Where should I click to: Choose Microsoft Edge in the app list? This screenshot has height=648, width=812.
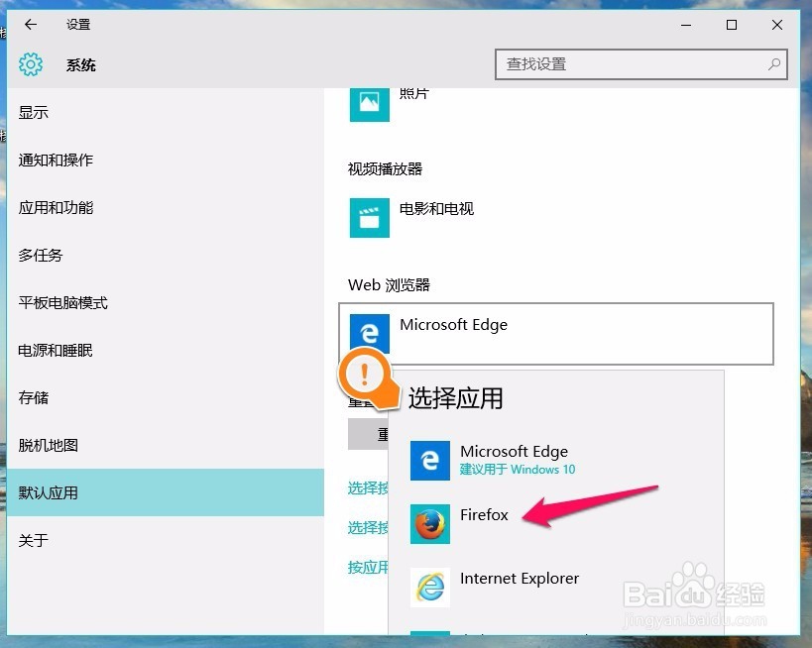[x=555, y=461]
